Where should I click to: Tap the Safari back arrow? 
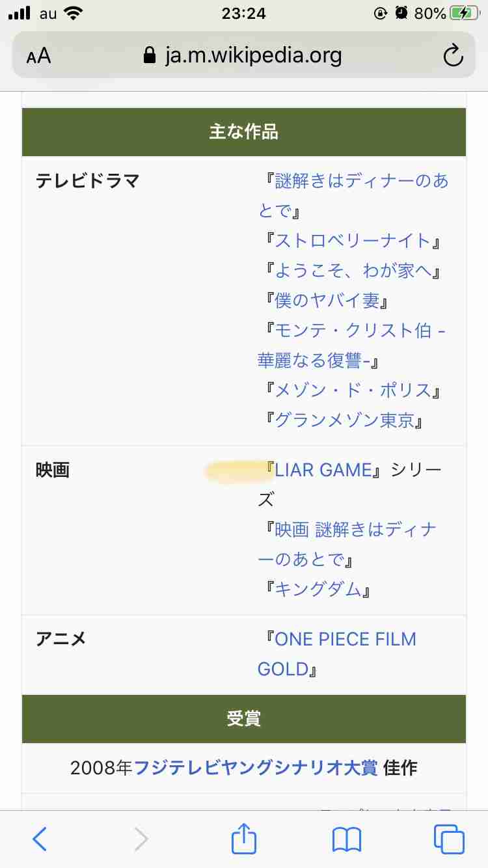point(40,839)
